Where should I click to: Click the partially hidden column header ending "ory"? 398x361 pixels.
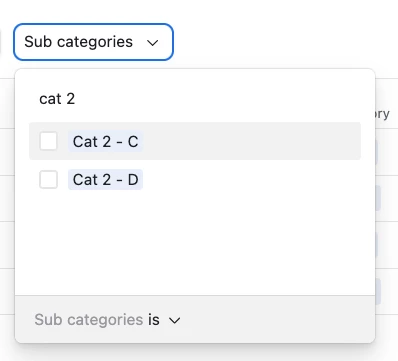pos(382,114)
